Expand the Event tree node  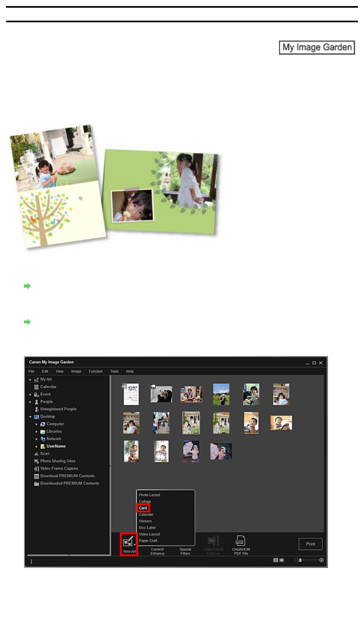coord(30,394)
